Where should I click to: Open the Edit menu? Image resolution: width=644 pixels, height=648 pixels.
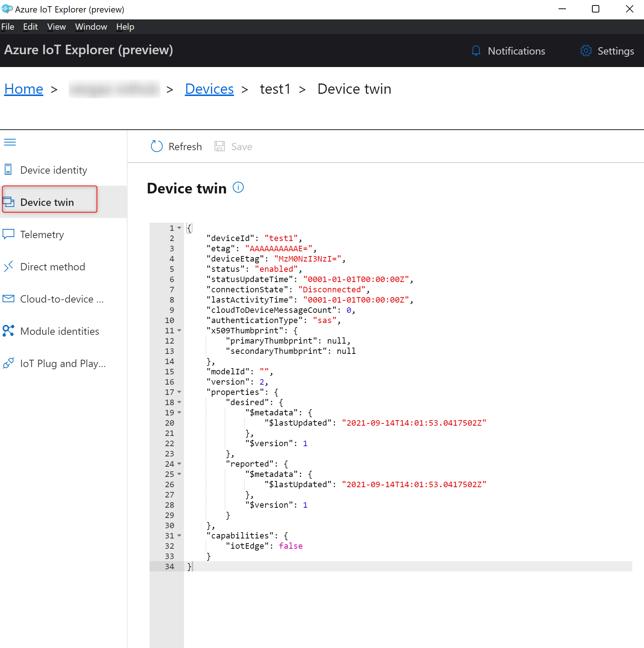coord(30,27)
